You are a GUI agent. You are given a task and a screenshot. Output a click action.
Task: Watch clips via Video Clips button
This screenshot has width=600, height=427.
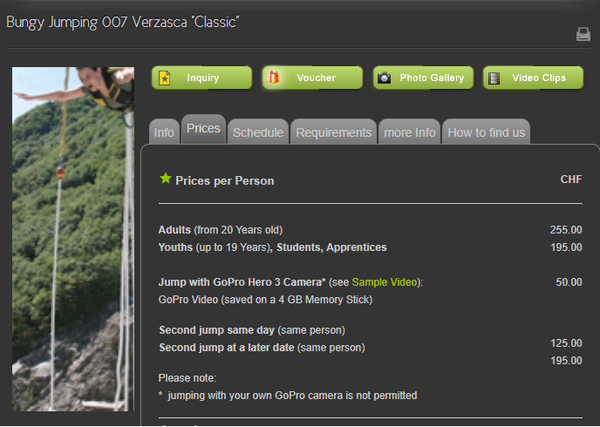(533, 78)
